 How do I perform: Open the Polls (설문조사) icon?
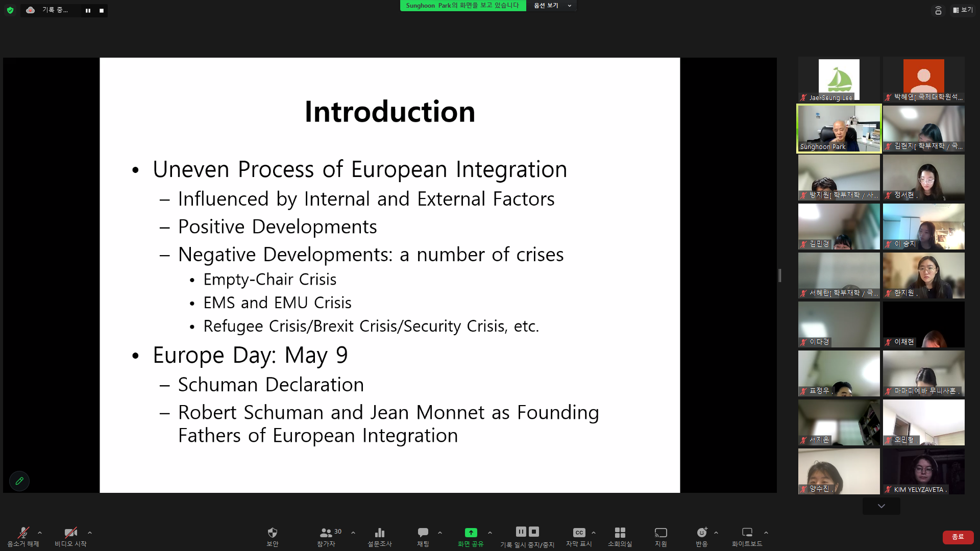coord(379,533)
